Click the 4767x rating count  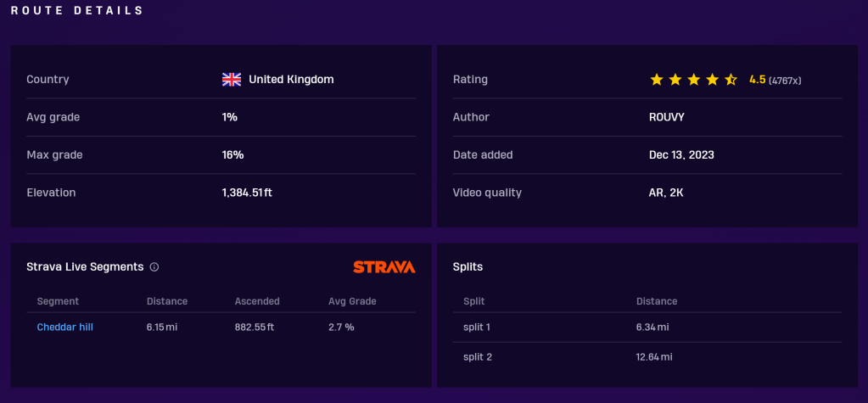(785, 80)
